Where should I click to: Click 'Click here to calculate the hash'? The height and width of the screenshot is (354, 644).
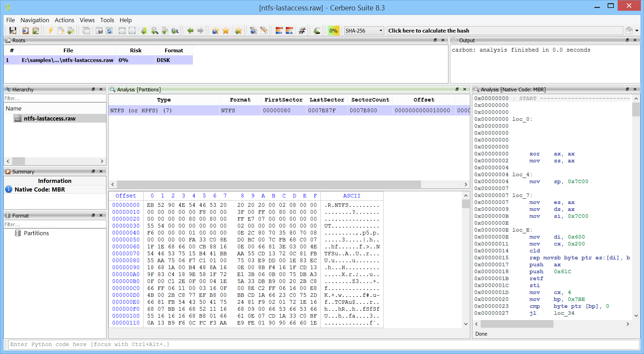(505, 30)
